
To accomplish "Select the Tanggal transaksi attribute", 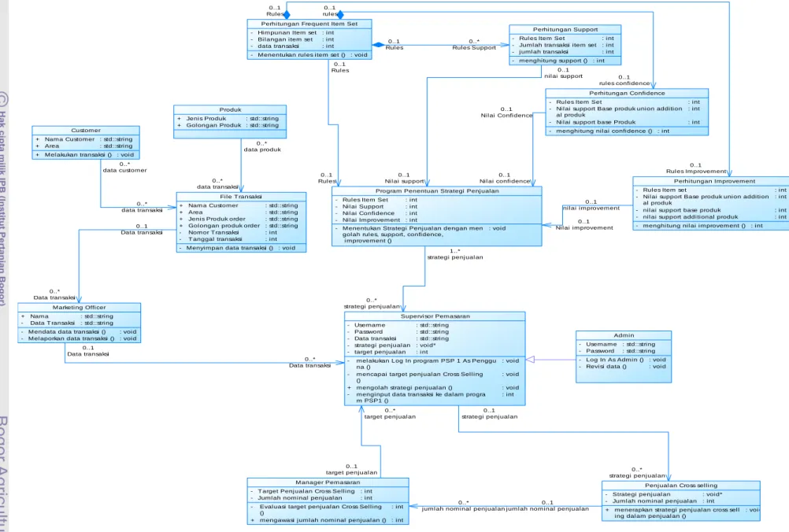I will [215, 239].
